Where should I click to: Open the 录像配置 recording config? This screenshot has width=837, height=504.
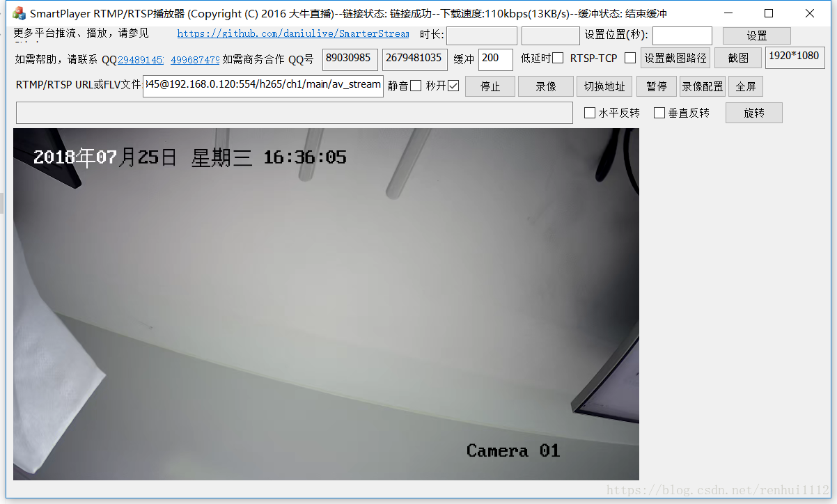[x=703, y=86]
